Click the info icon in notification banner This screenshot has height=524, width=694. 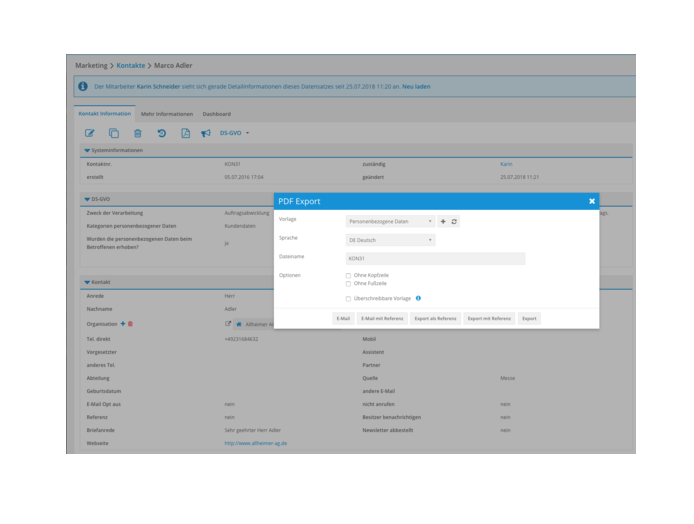[83, 86]
